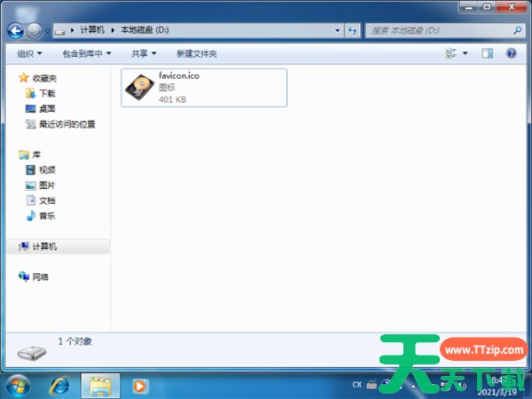Screen dimensions: 532x399
Task: Open the 视频 library
Action: (47, 170)
